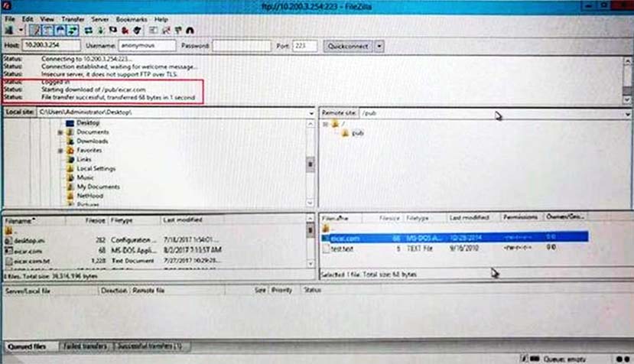Select NetHood folder in local tree
This screenshot has width=634, height=364.
click(89, 196)
